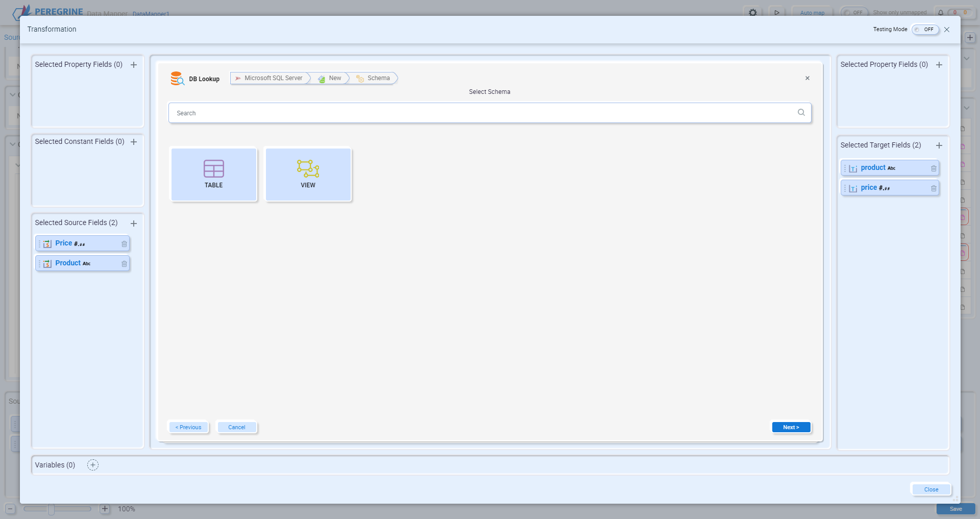Click the Cancel button

coord(237,427)
